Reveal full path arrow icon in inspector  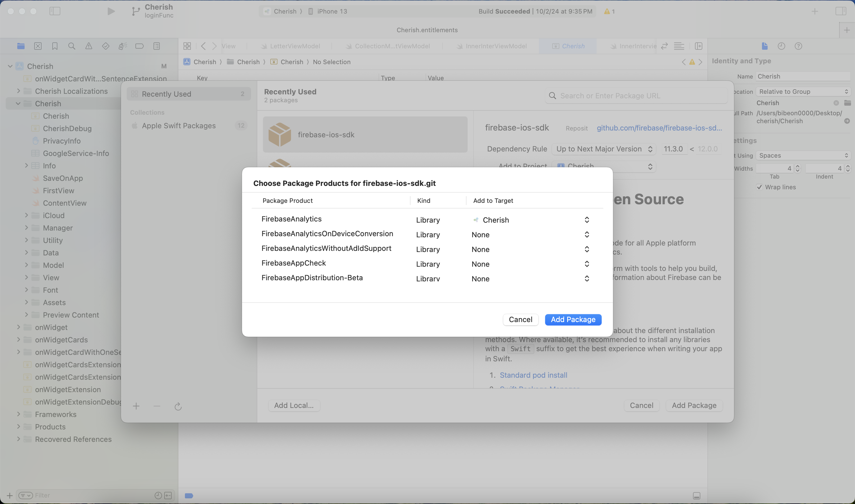(847, 121)
